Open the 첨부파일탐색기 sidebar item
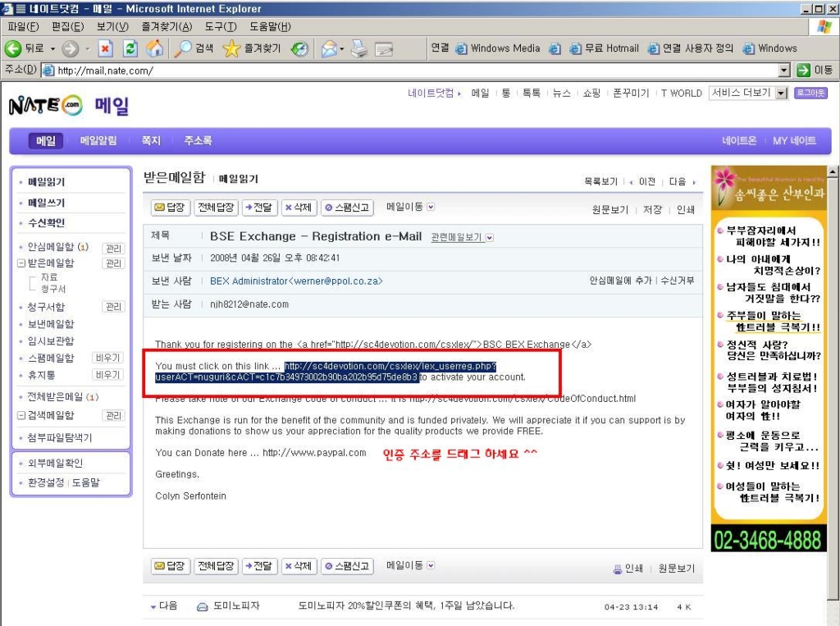The width and height of the screenshot is (840, 626). tap(59, 437)
